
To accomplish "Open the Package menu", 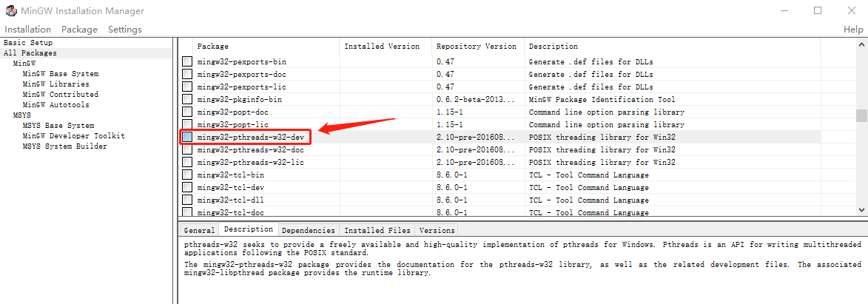I will (x=79, y=29).
